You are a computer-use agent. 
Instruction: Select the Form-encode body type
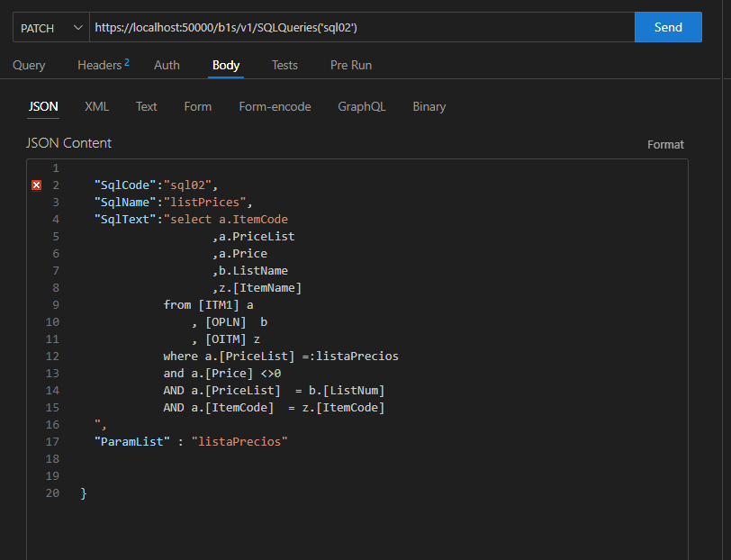pyautogui.click(x=275, y=106)
